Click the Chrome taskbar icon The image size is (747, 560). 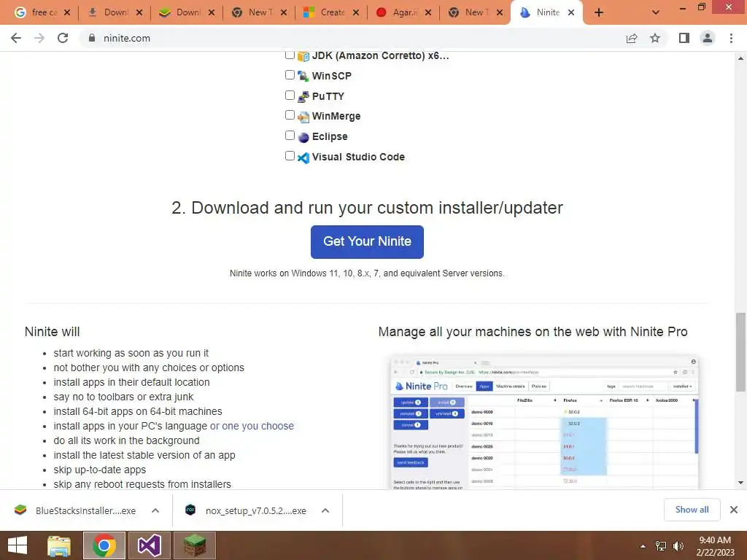coord(104,545)
